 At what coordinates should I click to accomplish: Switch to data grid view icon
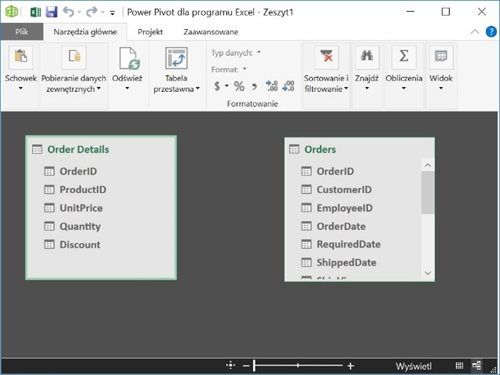[459, 366]
